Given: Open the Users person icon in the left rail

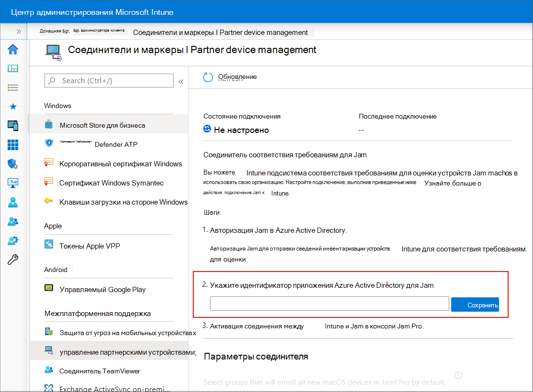Looking at the screenshot, I should 13,202.
